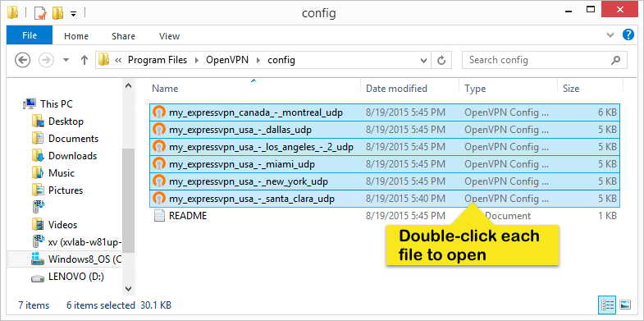Refresh the config folder
Image resolution: width=644 pixels, height=321 pixels.
click(441, 61)
